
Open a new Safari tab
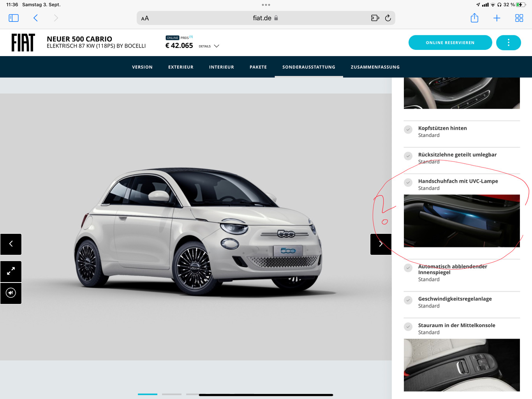click(x=497, y=18)
